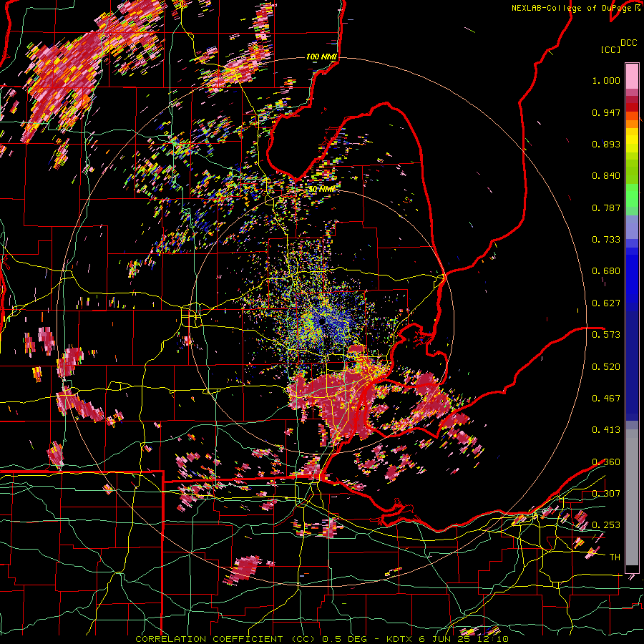Pick the gray segment of the color bar
Viewport: 644px width, 644px height.
pos(632,497)
